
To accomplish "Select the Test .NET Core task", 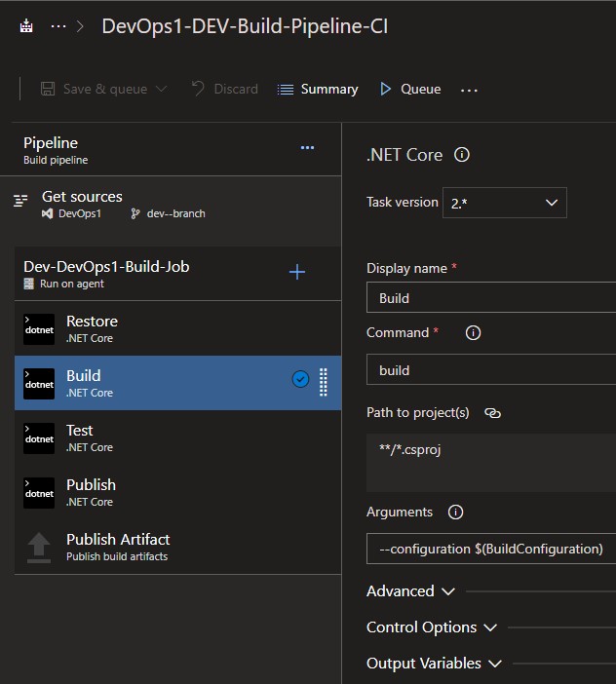I will coord(178,437).
